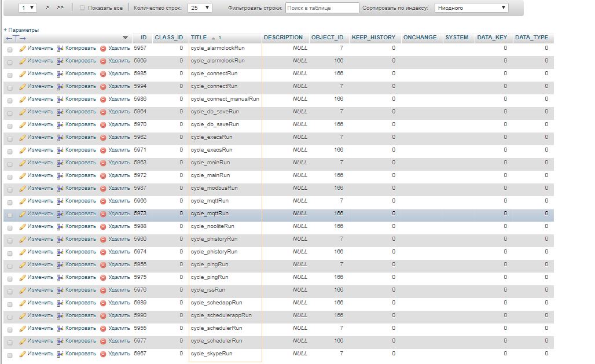The width and height of the screenshot is (595, 364).
Task: Open the page number dropdown
Action: tap(27, 8)
